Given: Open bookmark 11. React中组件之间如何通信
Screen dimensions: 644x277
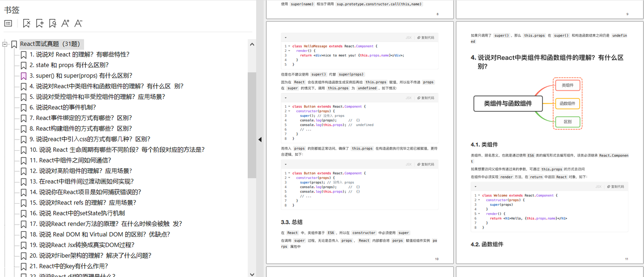Looking at the screenshot, I should click(70, 160).
